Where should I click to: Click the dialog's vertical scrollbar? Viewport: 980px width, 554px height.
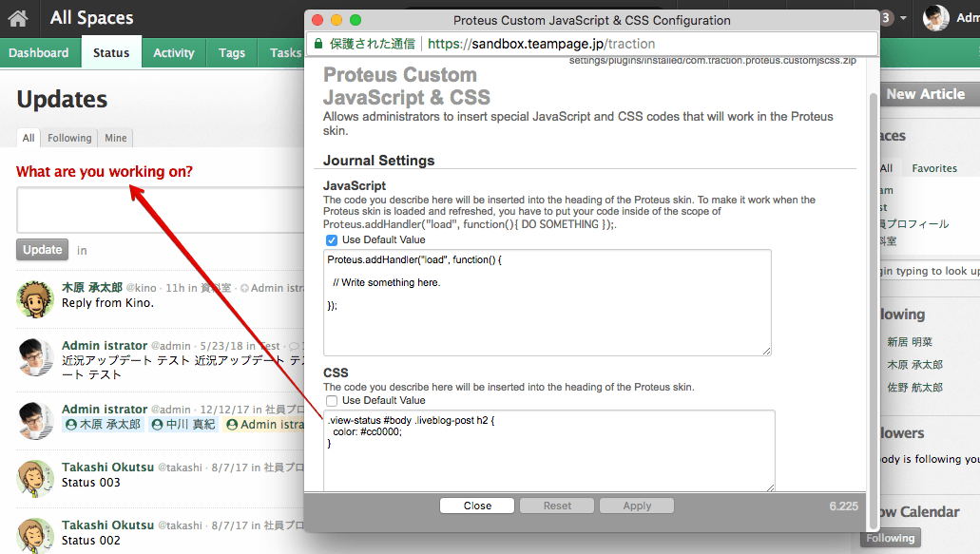[874, 311]
